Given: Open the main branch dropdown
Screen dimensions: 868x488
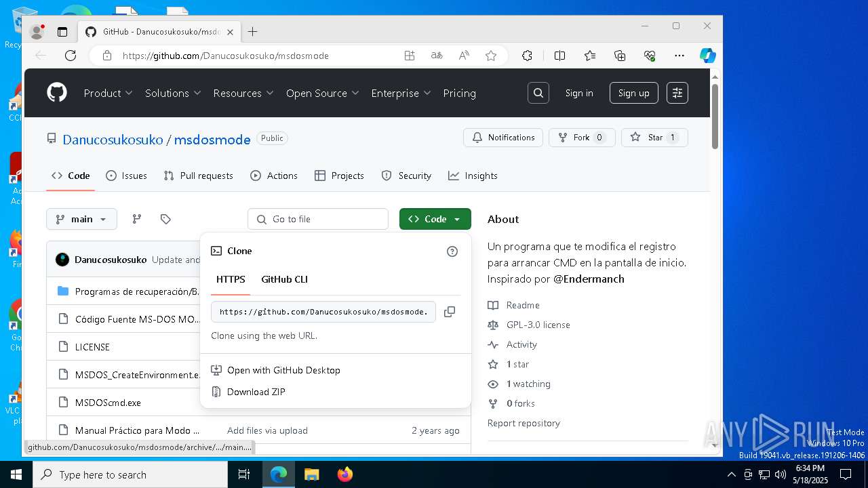Looking at the screenshot, I should coord(81,219).
